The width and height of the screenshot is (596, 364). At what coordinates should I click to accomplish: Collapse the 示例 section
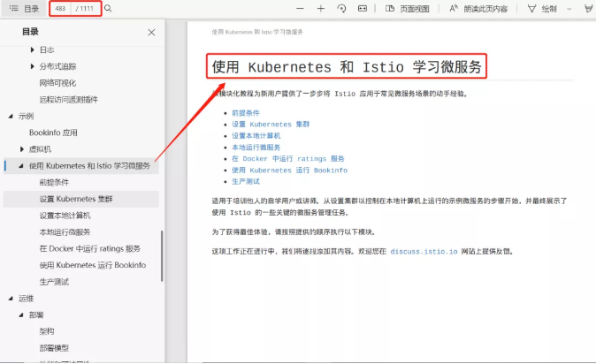coord(11,117)
